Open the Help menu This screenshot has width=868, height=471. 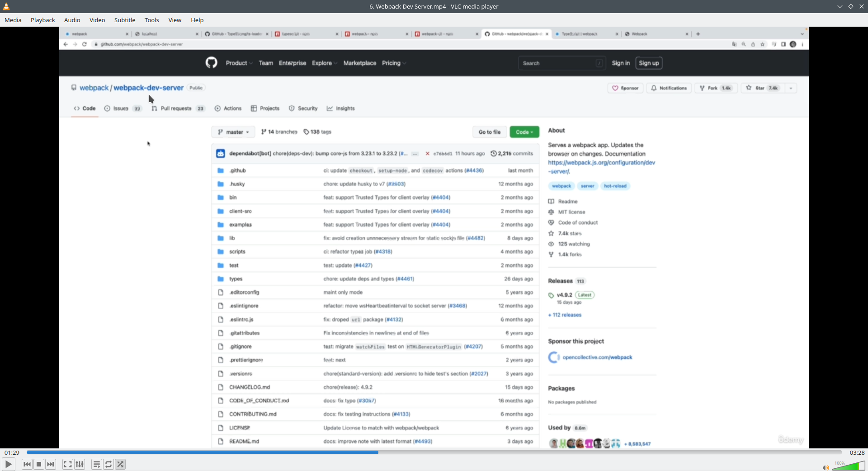pyautogui.click(x=197, y=20)
